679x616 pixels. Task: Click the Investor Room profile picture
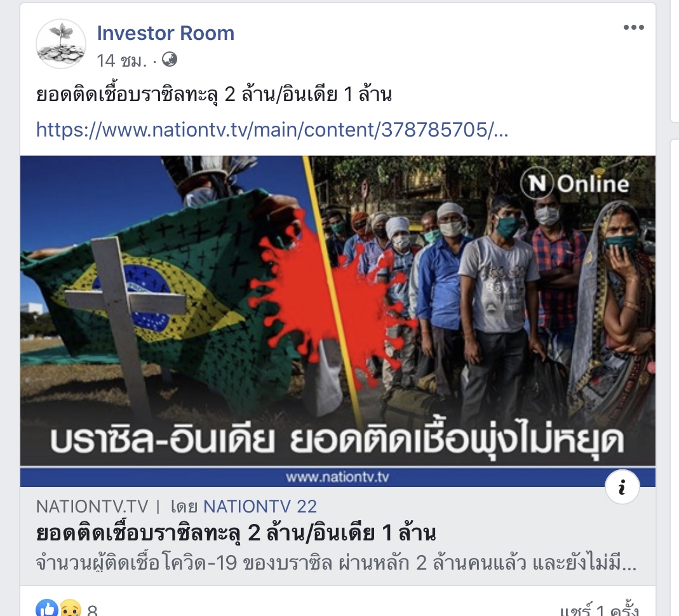[60, 44]
